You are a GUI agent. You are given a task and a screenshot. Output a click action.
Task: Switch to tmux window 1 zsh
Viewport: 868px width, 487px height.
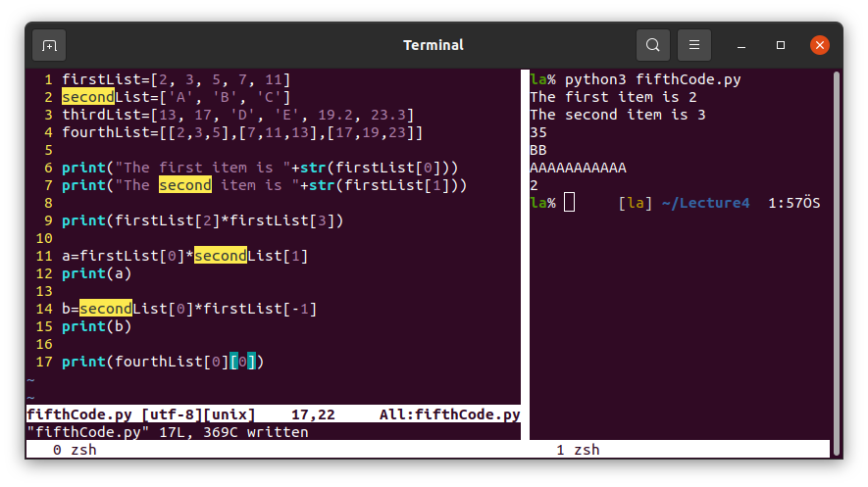click(578, 450)
